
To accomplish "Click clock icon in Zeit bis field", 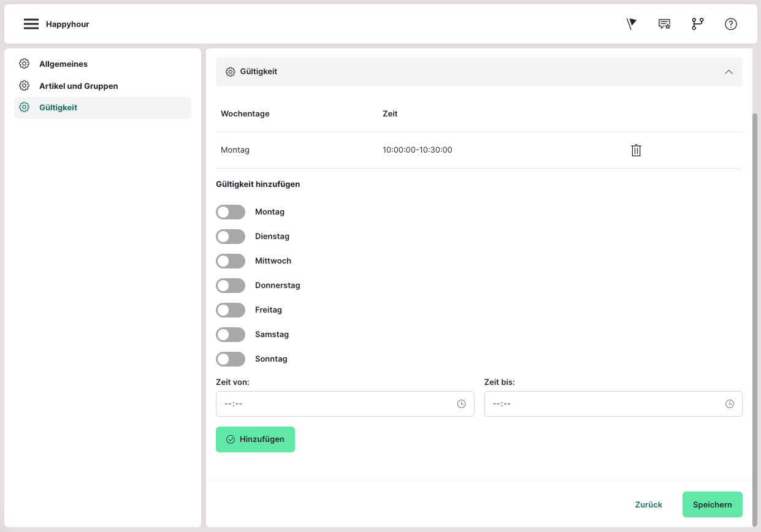I will tap(729, 404).
